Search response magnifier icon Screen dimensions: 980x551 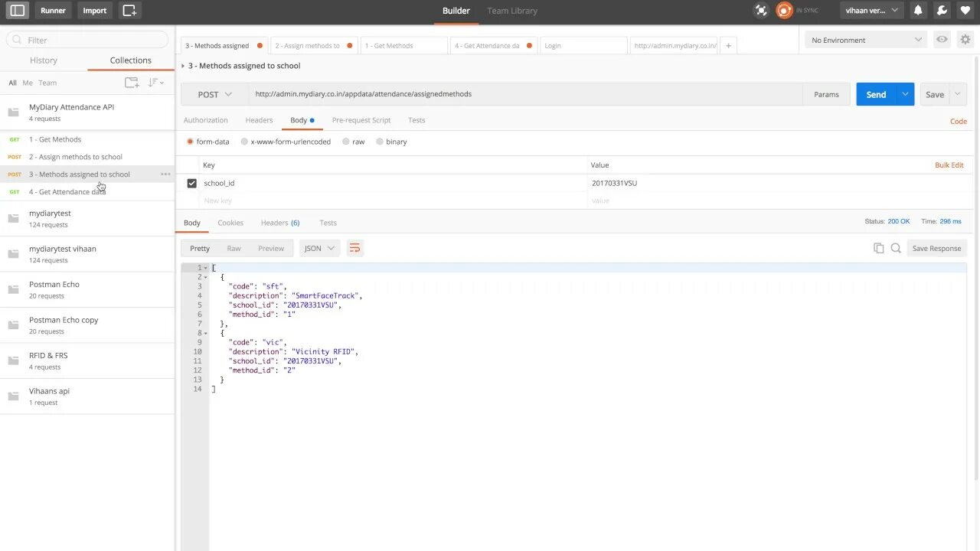[896, 248]
